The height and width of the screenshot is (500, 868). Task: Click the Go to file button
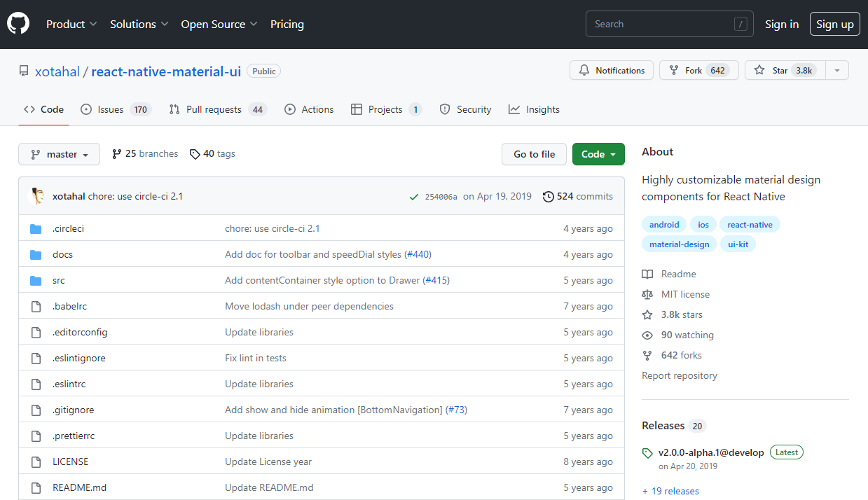(x=534, y=154)
